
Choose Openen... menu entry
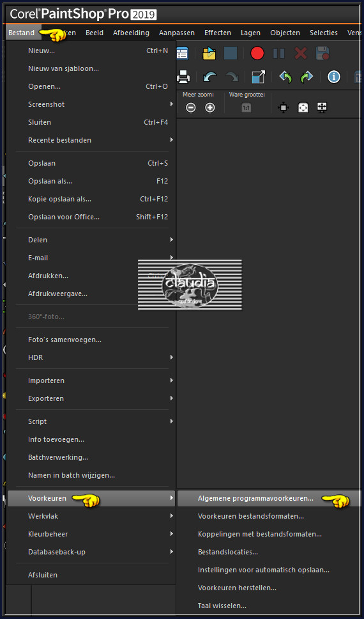click(x=92, y=86)
